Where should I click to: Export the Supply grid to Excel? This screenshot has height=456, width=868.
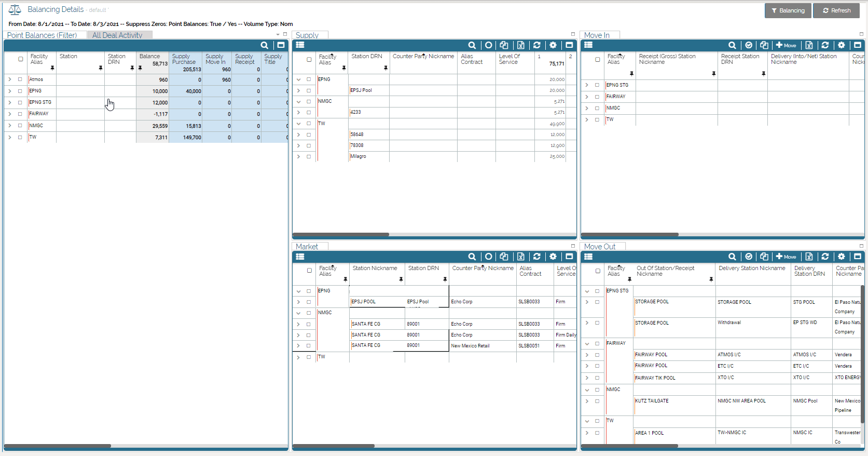tap(520, 45)
